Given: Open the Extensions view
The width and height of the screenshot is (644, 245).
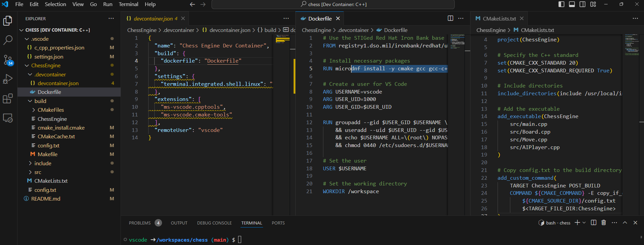Looking at the screenshot, I should (8, 99).
